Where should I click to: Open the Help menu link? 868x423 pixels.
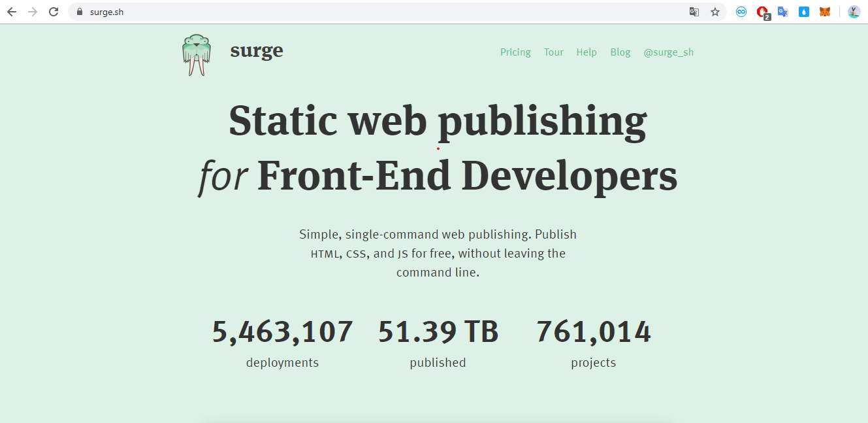(x=587, y=52)
